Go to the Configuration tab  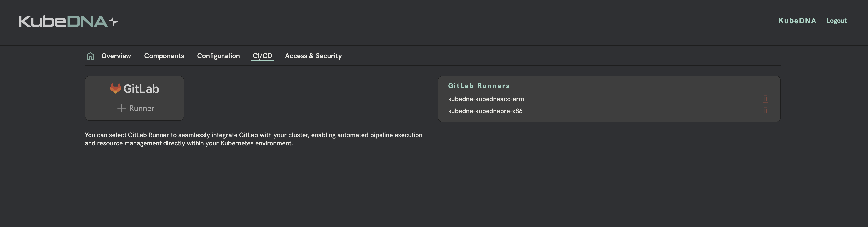point(218,56)
